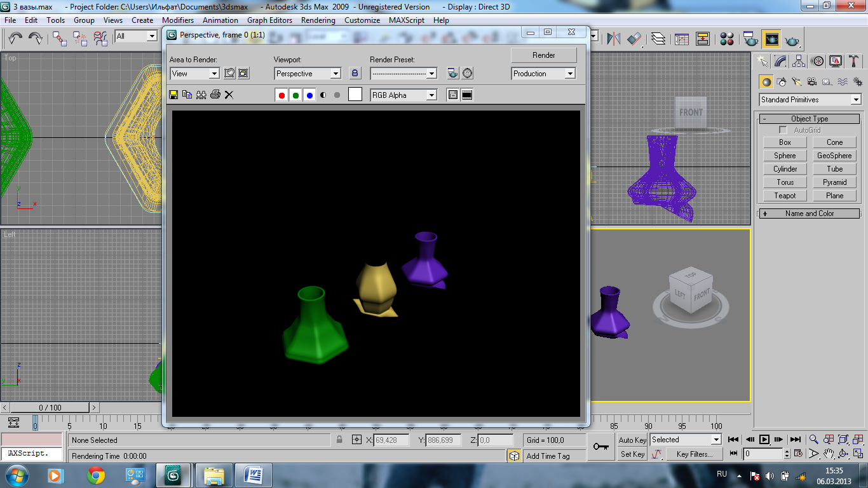Open the Schematic View icon

[x=702, y=39]
